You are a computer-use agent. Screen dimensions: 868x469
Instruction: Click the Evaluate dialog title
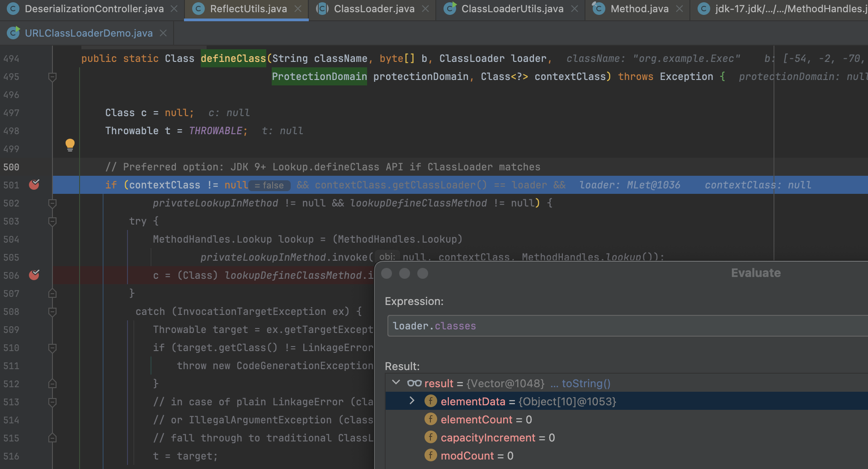pyautogui.click(x=756, y=273)
